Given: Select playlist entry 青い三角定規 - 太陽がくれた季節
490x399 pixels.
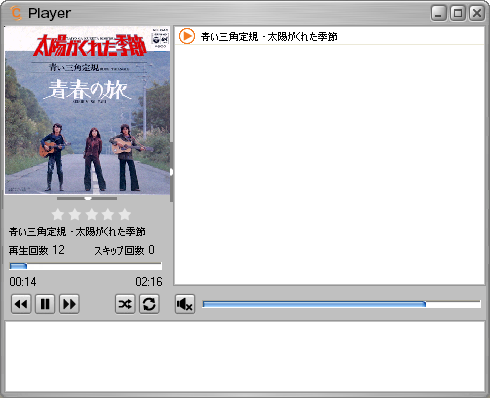Looking at the screenshot, I should [x=329, y=36].
